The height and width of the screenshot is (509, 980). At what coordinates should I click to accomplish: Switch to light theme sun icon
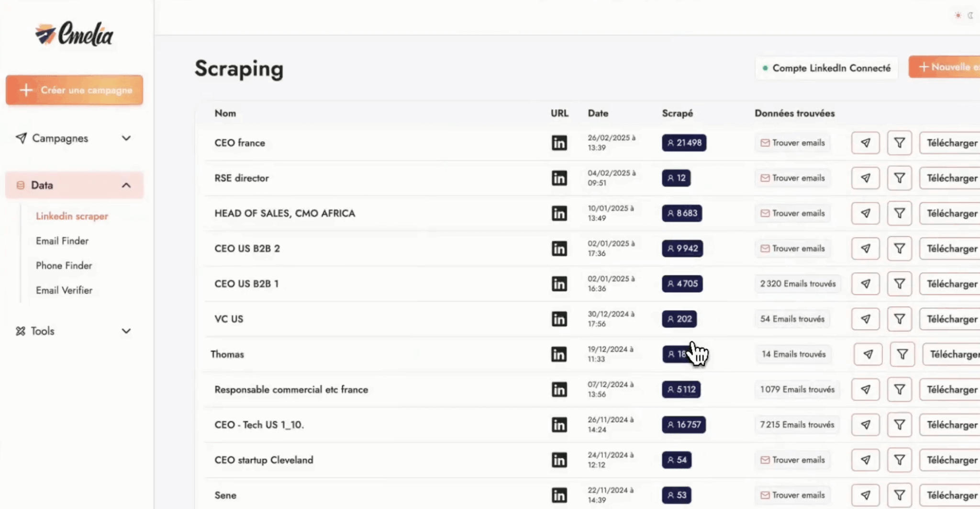(958, 15)
